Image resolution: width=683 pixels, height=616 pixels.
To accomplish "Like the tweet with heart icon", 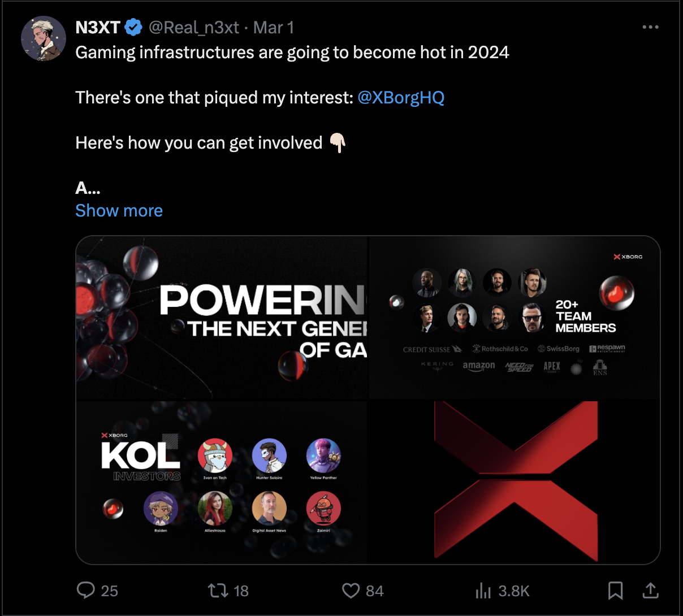I will (351, 591).
